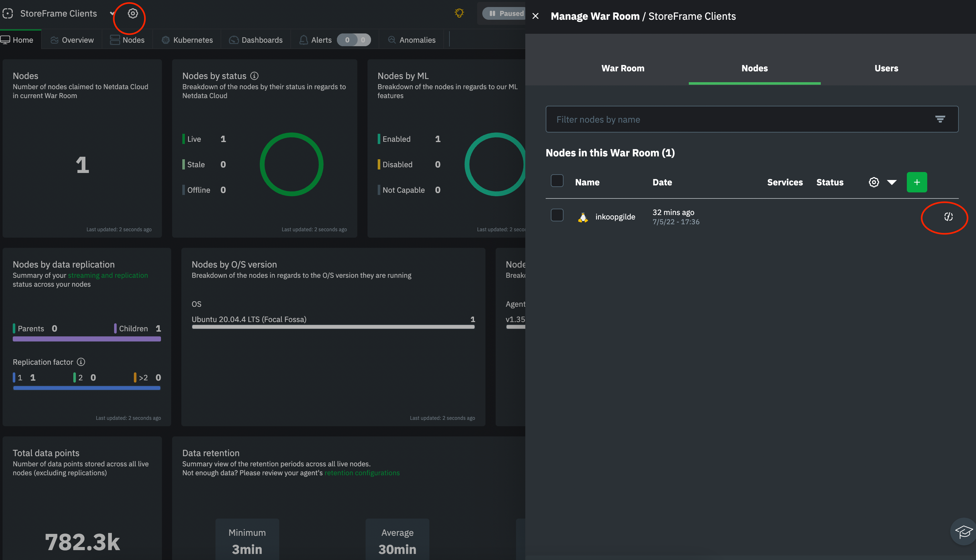
Task: Open the column settings gear above the node list
Action: coord(874,182)
